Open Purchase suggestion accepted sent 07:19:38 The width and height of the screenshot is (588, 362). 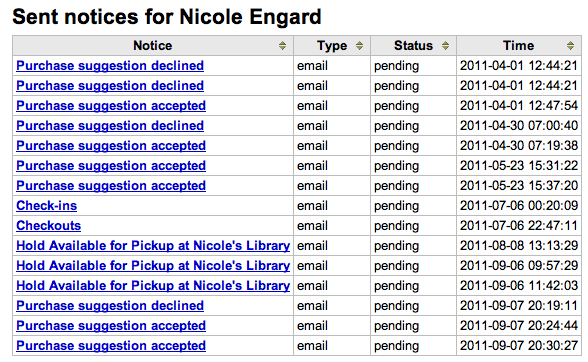pos(111,146)
